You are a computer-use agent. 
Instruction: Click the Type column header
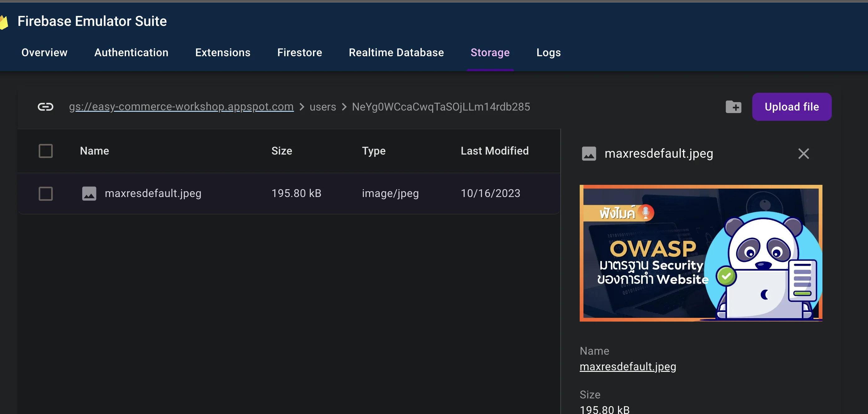coord(374,151)
